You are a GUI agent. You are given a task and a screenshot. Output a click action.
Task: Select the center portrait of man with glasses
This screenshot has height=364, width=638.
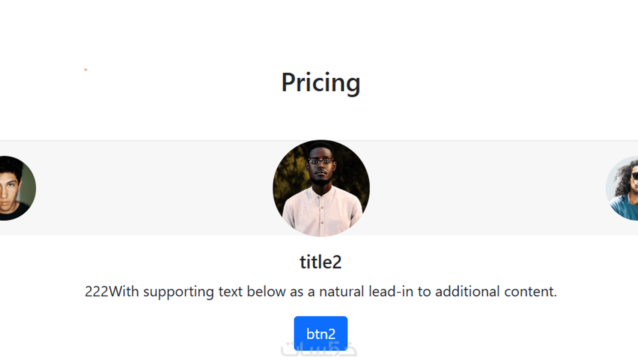point(321,188)
